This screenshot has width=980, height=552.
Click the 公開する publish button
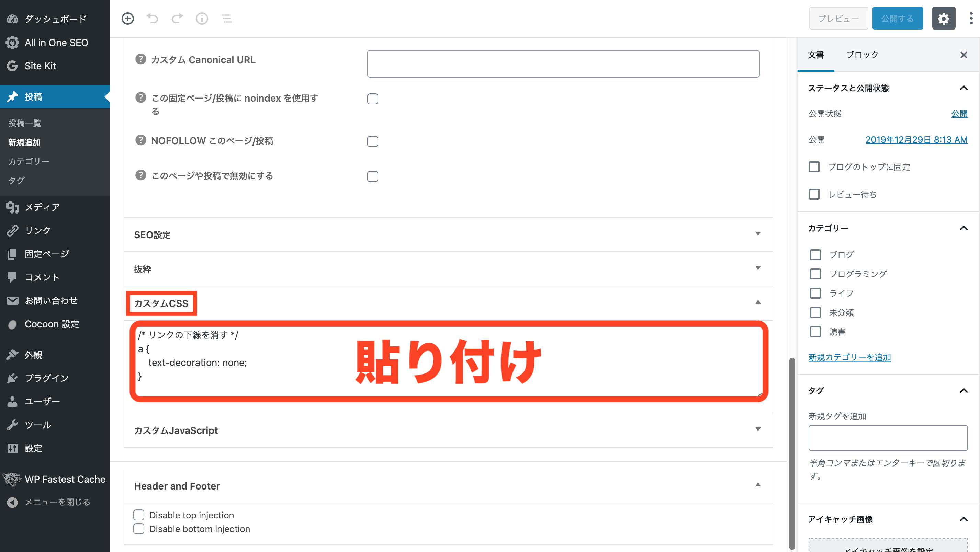[x=898, y=18]
